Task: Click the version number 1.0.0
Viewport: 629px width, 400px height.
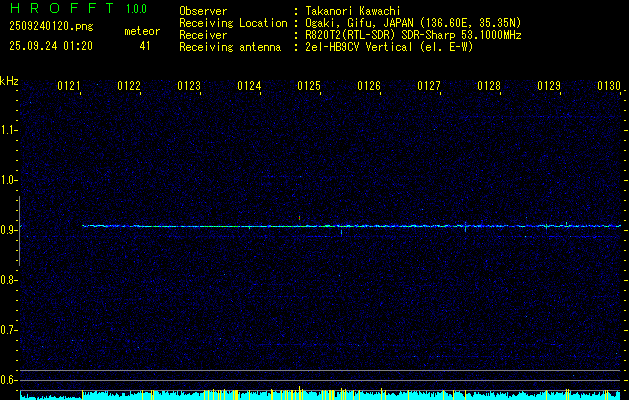Action: [x=136, y=9]
